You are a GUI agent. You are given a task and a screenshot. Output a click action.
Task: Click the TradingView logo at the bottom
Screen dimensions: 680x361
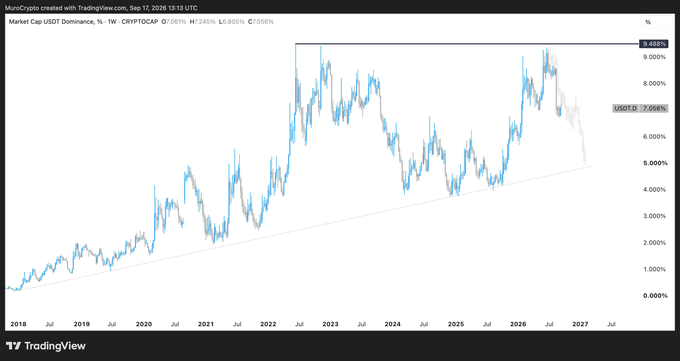click(x=46, y=346)
